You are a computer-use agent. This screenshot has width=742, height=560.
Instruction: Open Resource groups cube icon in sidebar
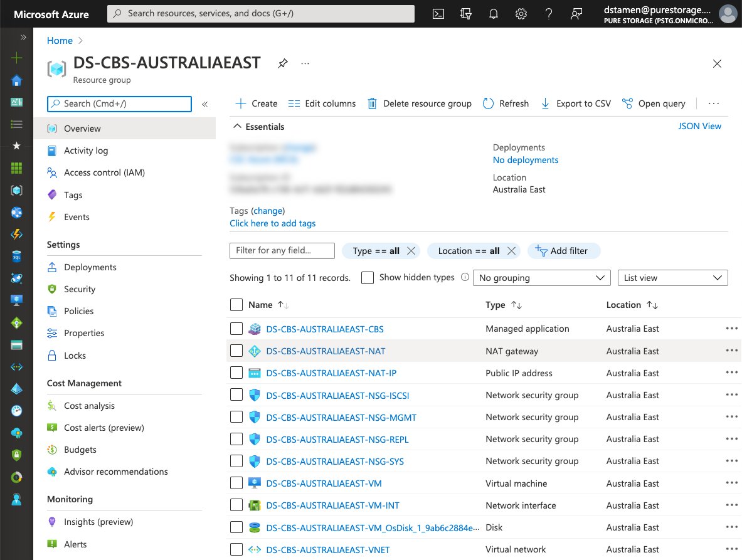click(16, 190)
